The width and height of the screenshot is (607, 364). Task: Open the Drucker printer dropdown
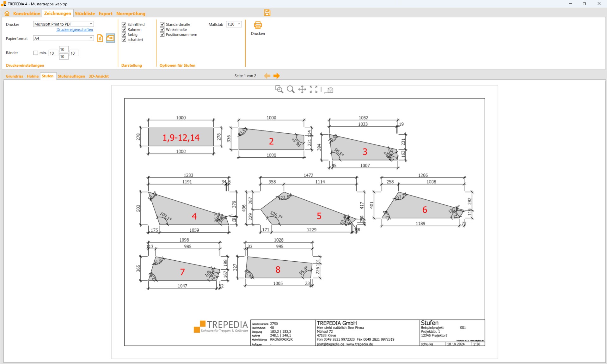(x=91, y=24)
